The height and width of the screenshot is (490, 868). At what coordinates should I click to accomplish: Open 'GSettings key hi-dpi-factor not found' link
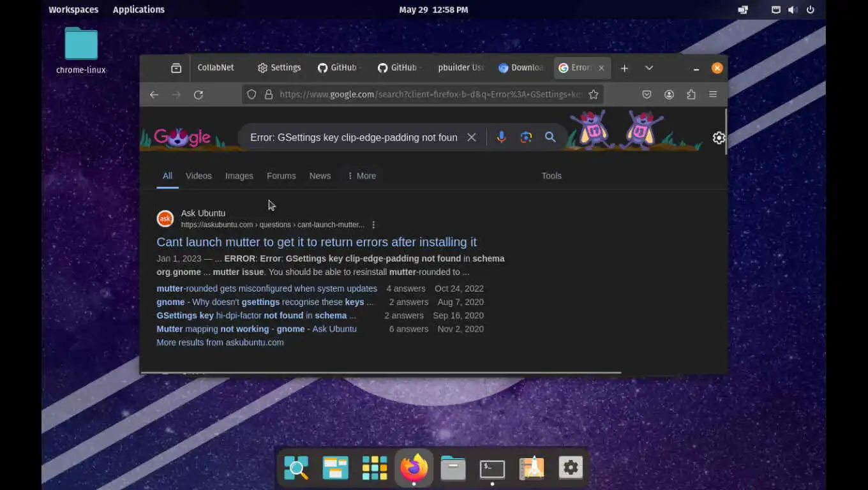pos(256,315)
